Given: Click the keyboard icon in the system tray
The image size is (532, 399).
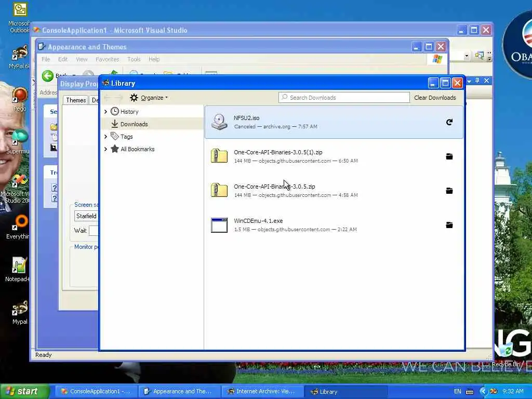Looking at the screenshot, I should pos(470,392).
